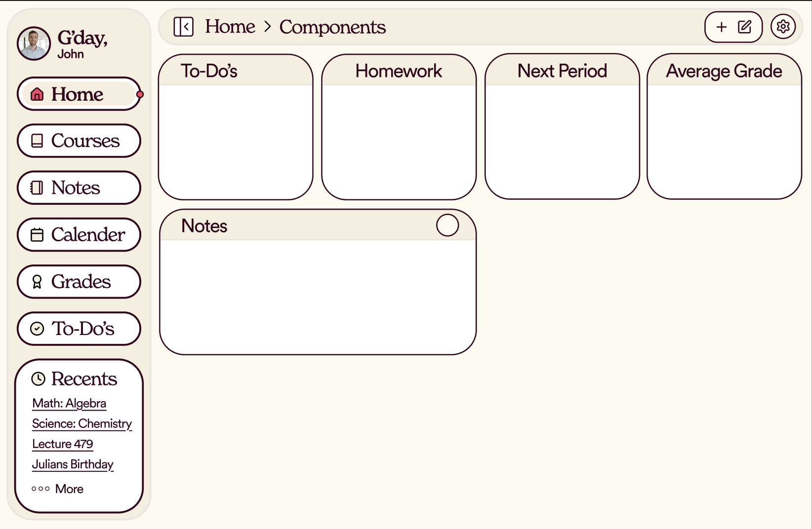
Task: Click the edit pencil icon
Action: click(x=745, y=27)
